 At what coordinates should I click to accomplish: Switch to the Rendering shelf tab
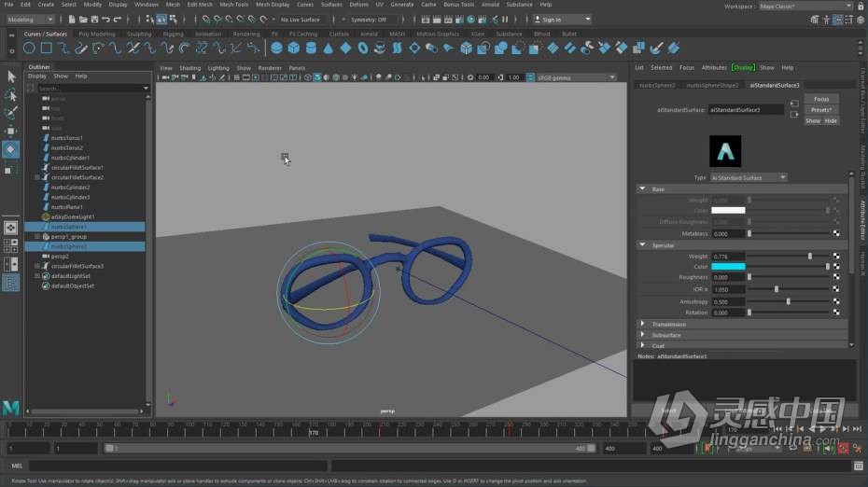coord(245,34)
